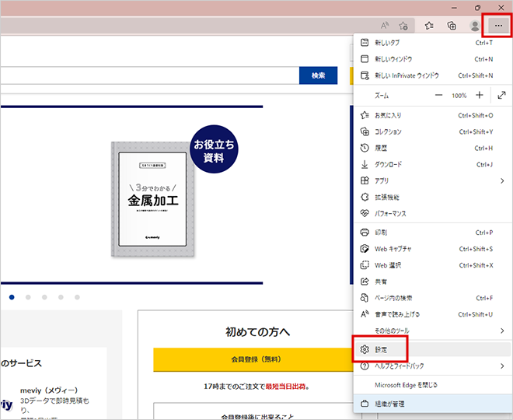Viewport: 513px width, 420px height.
Task: Click the blue 検索 search button
Action: [318, 75]
